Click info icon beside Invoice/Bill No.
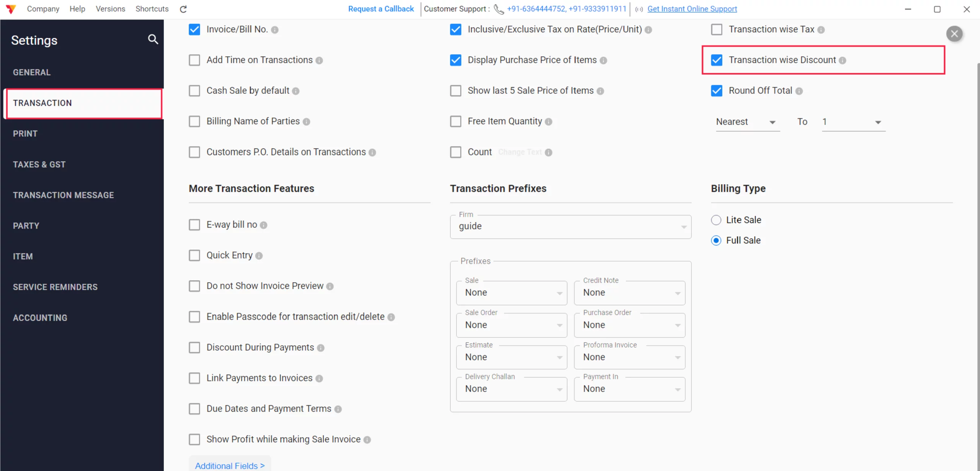This screenshot has width=980, height=471. [x=274, y=30]
